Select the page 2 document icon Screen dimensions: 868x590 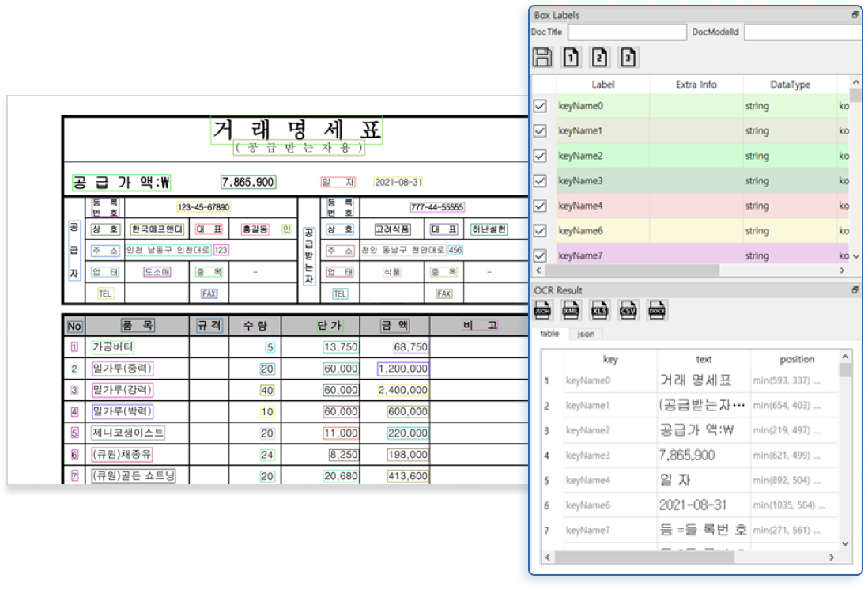click(x=600, y=57)
